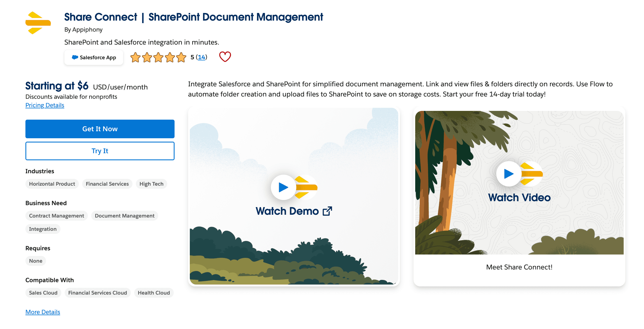
Task: Click the five-star rating stars
Action: (x=158, y=57)
